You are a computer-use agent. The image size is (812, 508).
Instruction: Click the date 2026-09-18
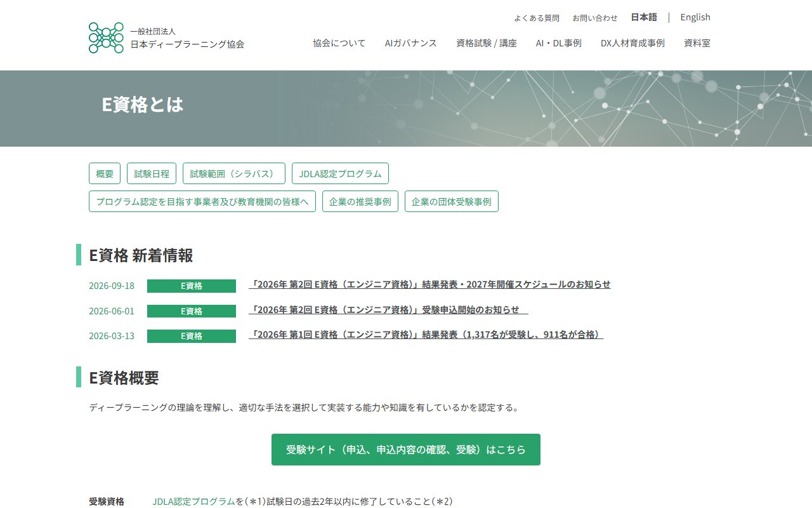tap(112, 286)
